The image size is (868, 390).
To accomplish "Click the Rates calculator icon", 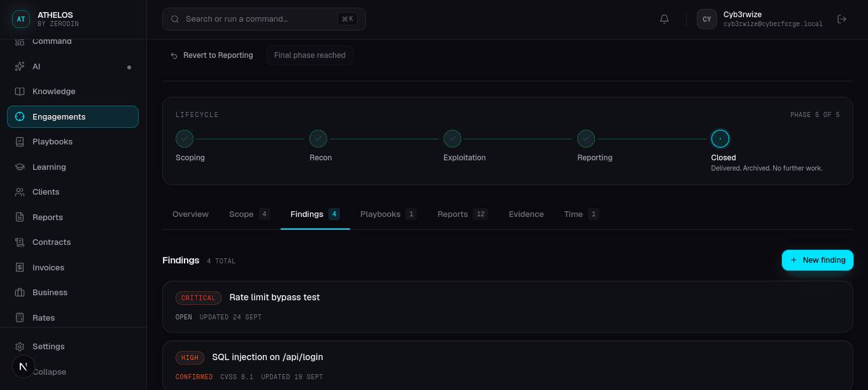I will 20,317.
